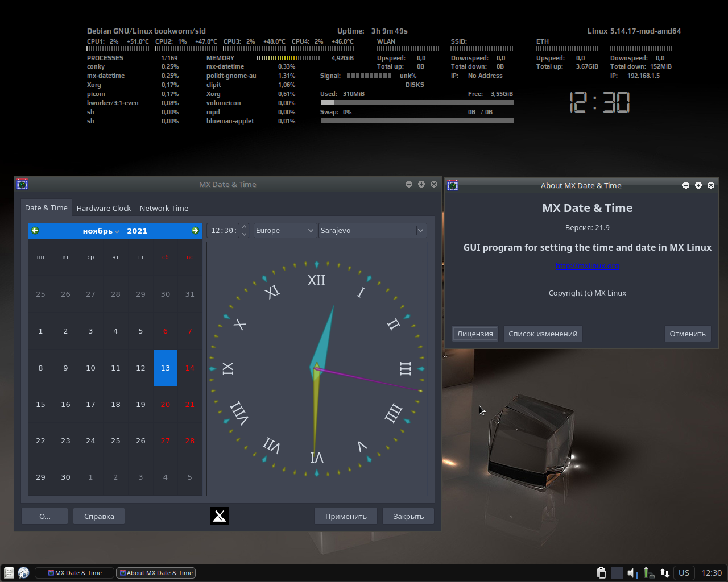The width and height of the screenshot is (728, 582).
Task: Click the MX Date & Time taskbar button
Action: click(x=75, y=573)
